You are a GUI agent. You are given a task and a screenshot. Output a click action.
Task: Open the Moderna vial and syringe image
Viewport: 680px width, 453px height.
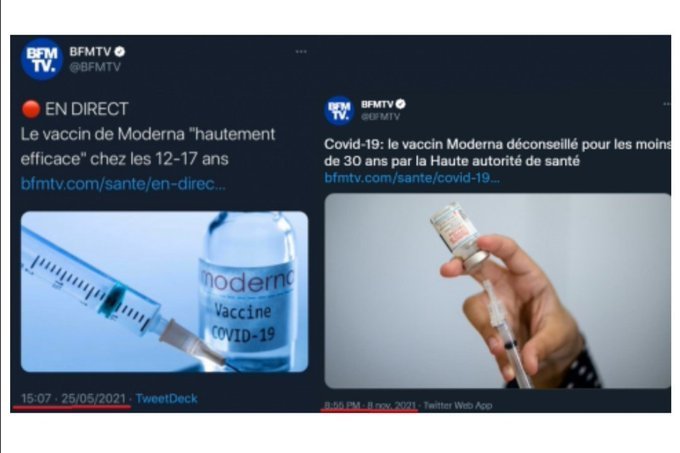pos(164,292)
